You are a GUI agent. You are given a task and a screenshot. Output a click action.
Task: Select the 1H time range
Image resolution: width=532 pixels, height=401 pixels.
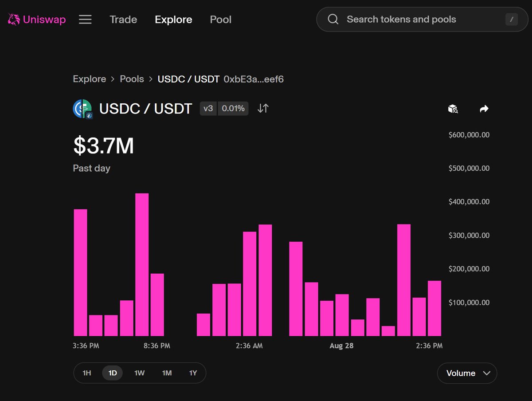pos(87,373)
